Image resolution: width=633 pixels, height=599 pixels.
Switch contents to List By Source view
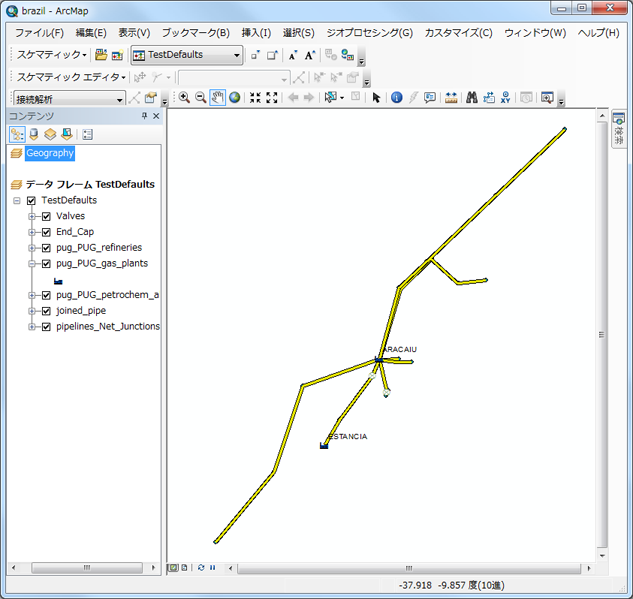pos(33,134)
